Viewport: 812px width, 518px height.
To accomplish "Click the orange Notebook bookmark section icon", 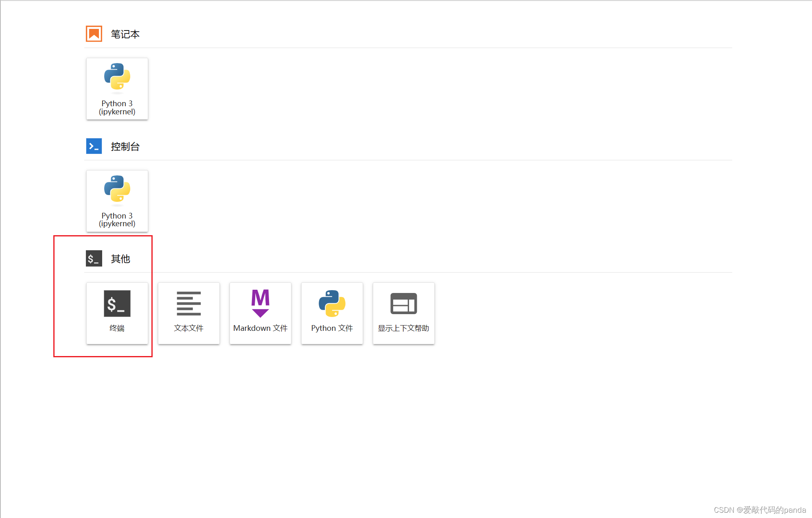I will coord(94,34).
